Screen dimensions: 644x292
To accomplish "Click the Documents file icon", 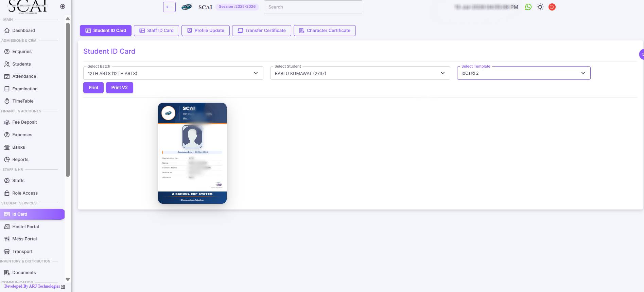I will coord(7,273).
